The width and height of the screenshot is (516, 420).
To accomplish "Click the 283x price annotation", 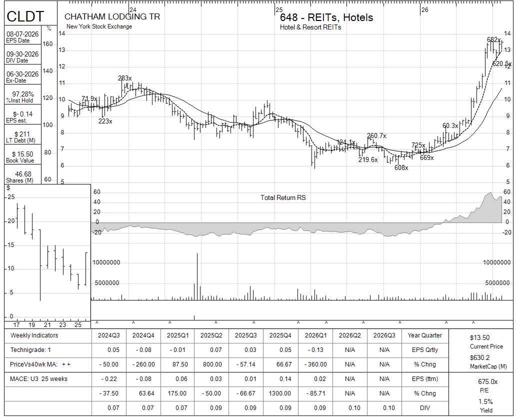I will (124, 78).
